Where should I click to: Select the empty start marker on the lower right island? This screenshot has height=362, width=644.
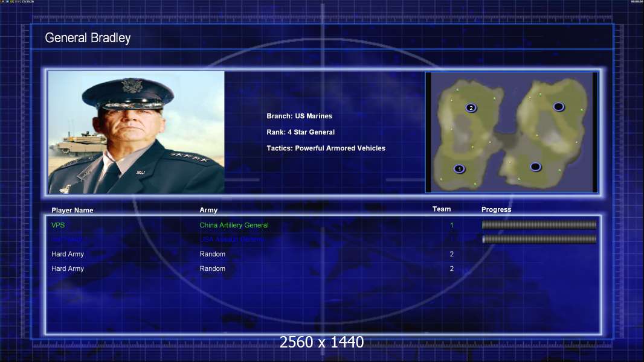click(536, 167)
